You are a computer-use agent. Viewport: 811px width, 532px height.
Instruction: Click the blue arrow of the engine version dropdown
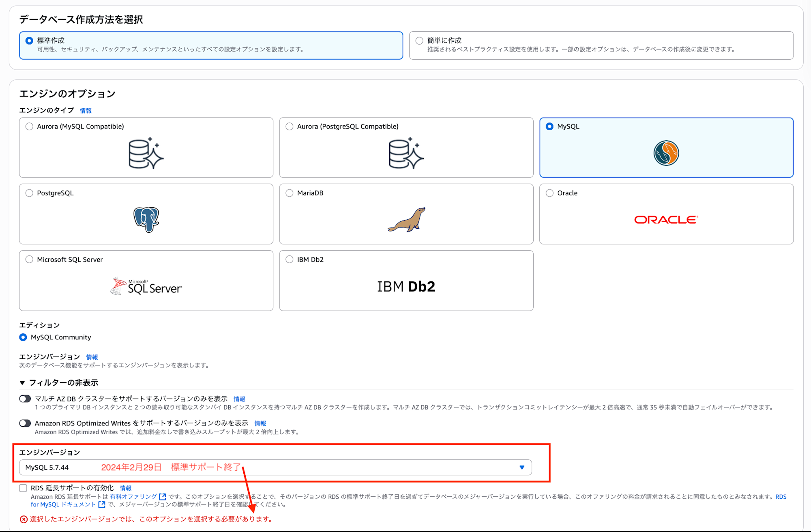point(522,468)
